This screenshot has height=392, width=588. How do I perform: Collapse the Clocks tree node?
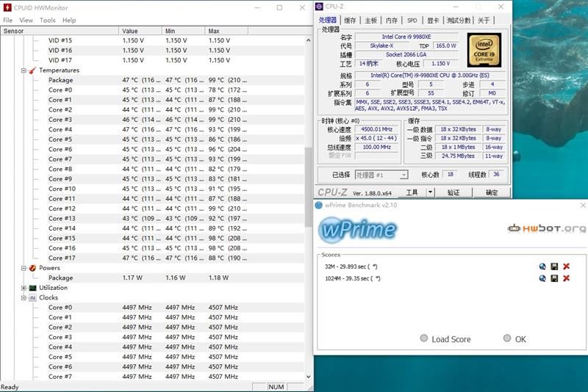(x=24, y=297)
